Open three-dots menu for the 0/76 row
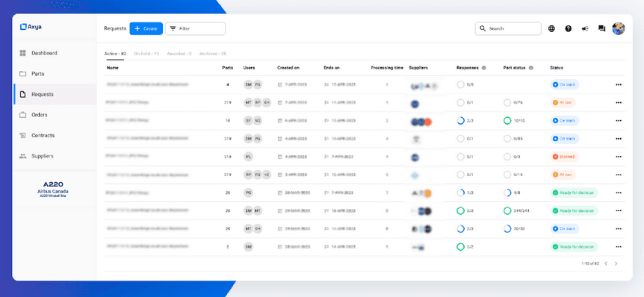644x297 pixels. (619, 103)
